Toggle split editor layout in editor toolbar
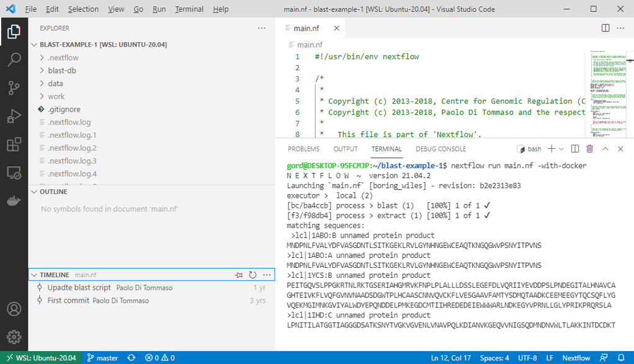634x364 pixels. [605, 28]
